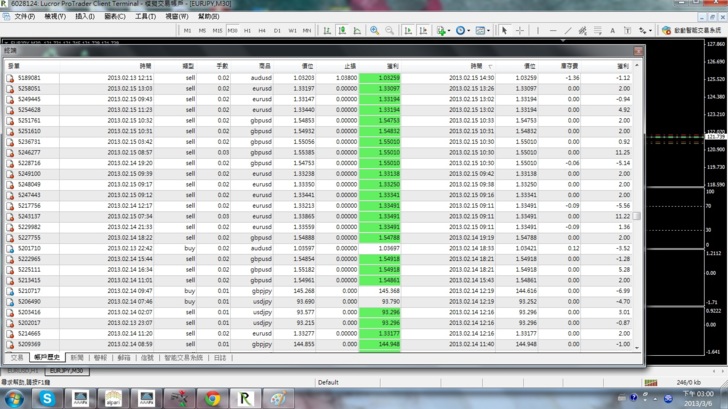Open the 新聞 tab in terminal
The image size is (728, 409).
(x=77, y=357)
